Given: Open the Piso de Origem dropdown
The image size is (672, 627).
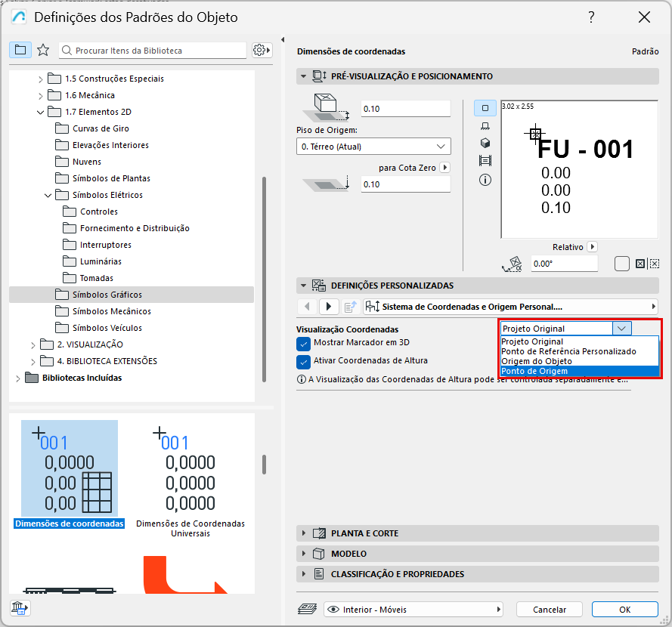Looking at the screenshot, I should pyautogui.click(x=373, y=147).
